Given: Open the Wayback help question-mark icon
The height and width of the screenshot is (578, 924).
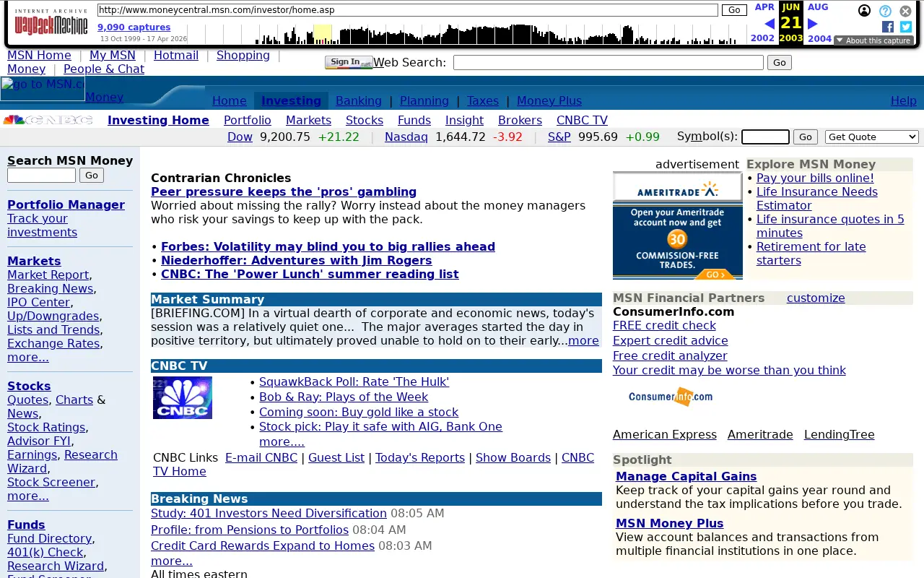Looking at the screenshot, I should pyautogui.click(x=885, y=11).
